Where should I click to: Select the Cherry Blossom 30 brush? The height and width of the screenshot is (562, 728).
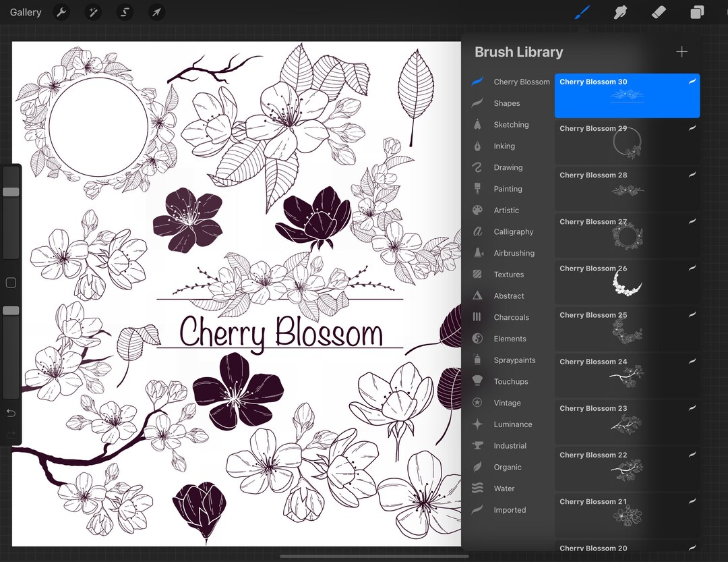628,95
